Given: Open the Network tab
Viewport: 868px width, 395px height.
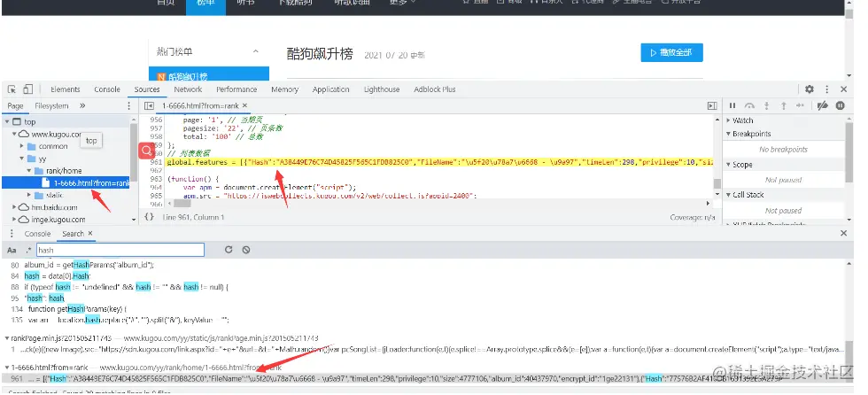Looking at the screenshot, I should 188,89.
